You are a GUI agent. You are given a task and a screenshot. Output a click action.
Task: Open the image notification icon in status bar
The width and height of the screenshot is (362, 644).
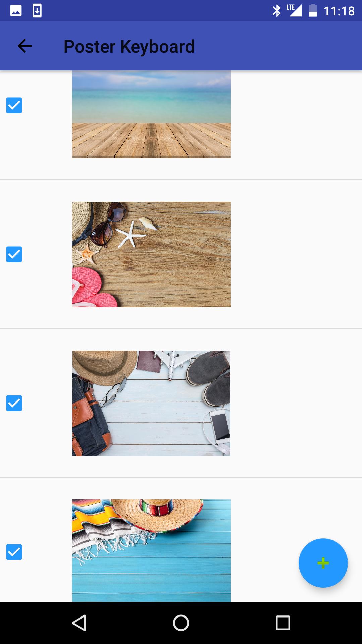(x=16, y=11)
